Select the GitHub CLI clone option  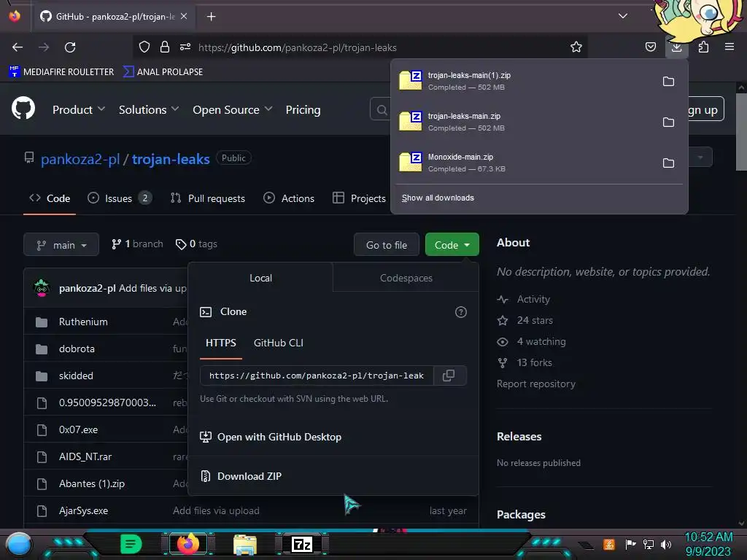tap(278, 343)
